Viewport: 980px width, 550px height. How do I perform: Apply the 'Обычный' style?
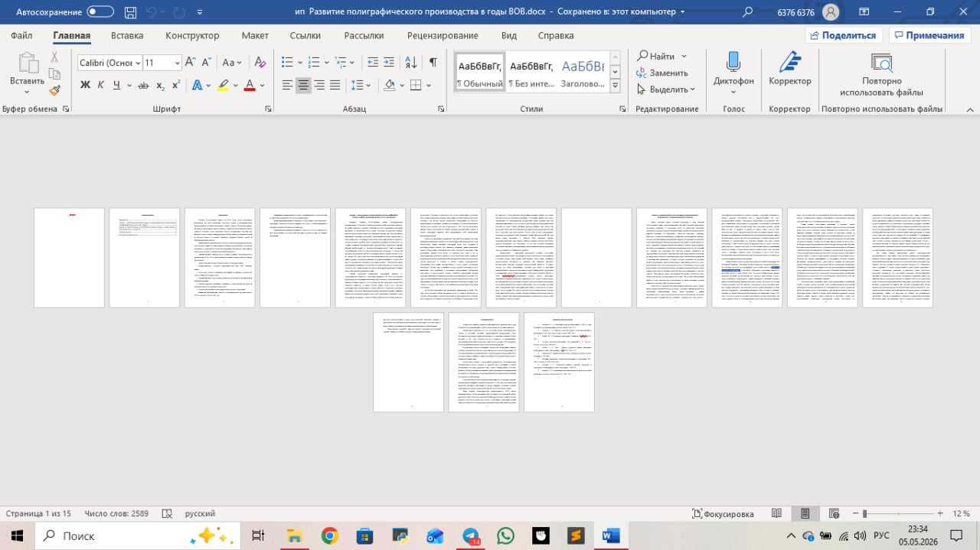click(480, 73)
